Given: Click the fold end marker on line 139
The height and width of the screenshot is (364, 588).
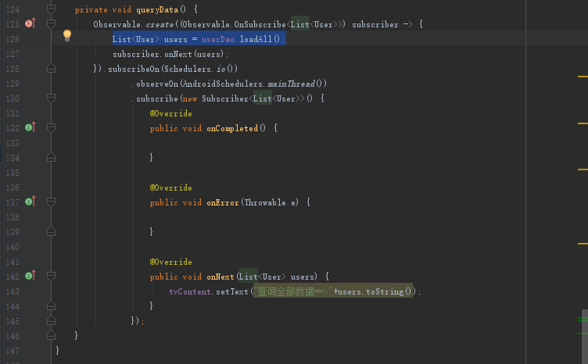Looking at the screenshot, I should 52,232.
